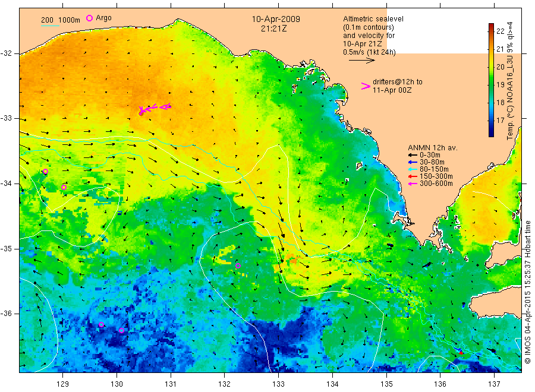Click the 19 degree colorbar tick label
Screen dimensions: 535x392
[500, 84]
